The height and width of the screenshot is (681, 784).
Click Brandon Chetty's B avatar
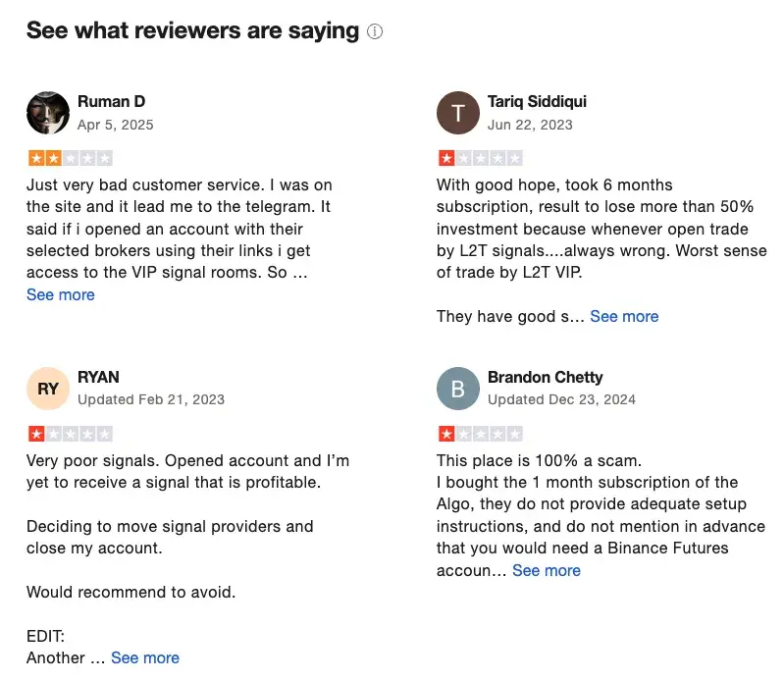pyautogui.click(x=458, y=389)
